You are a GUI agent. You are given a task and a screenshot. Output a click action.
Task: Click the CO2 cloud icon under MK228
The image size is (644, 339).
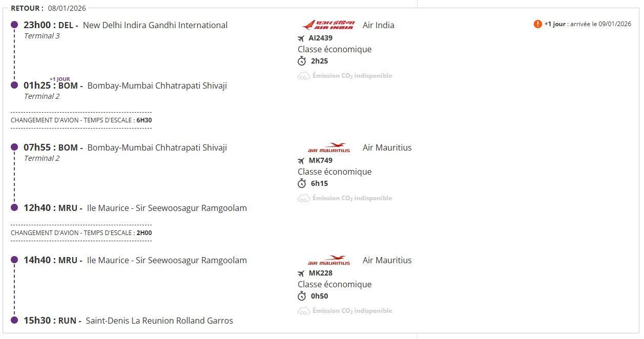303,311
